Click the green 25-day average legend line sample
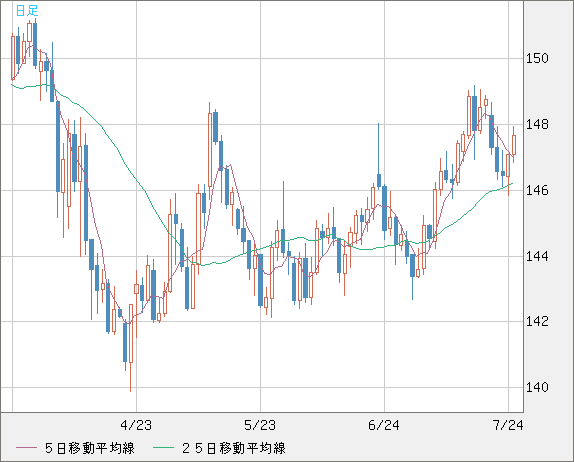The width and height of the screenshot is (574, 462). [163, 448]
